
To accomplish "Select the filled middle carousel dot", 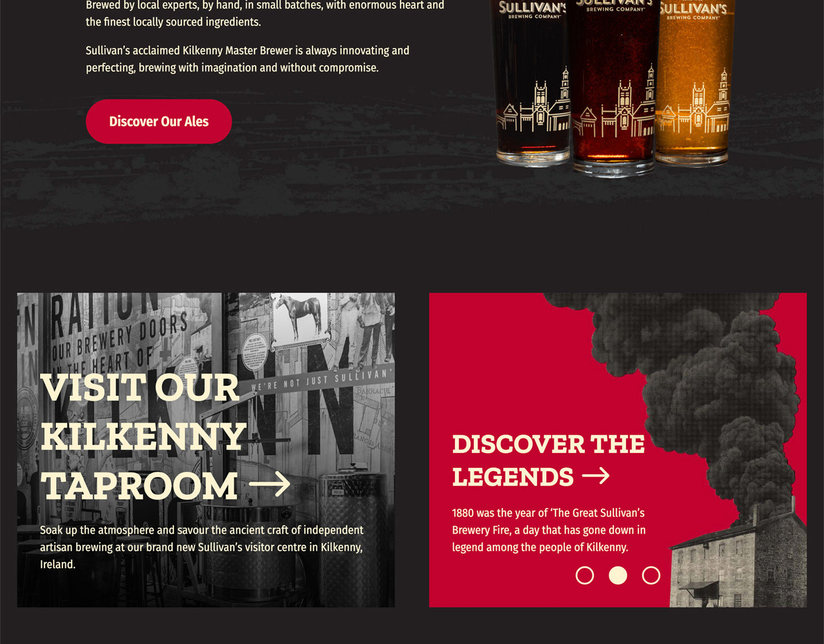I will [x=618, y=575].
